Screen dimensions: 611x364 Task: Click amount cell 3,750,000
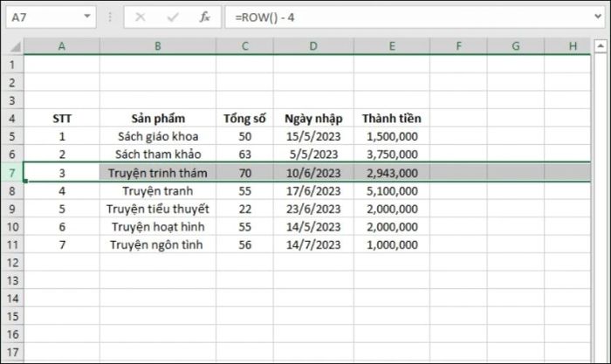392,154
